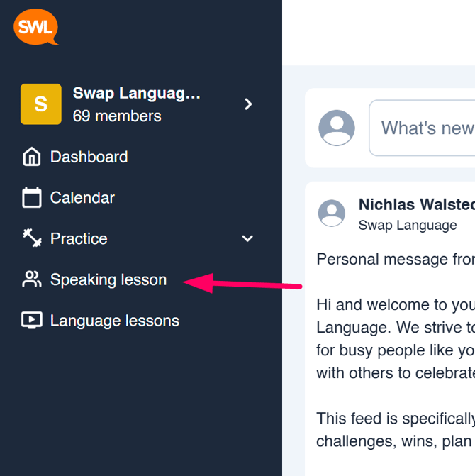Click the Dashboard house icon
475x476 pixels.
click(32, 157)
